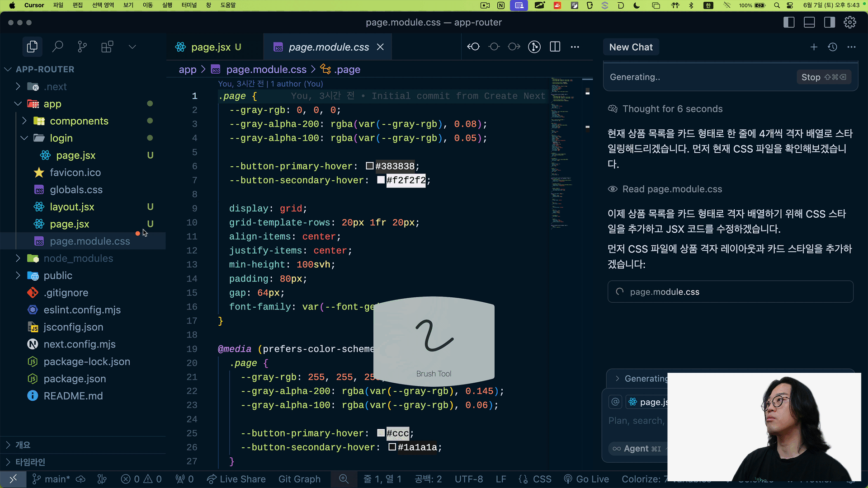The image size is (868, 488).
Task: Click the #f2f2f2 color swatch
Action: pos(381,180)
